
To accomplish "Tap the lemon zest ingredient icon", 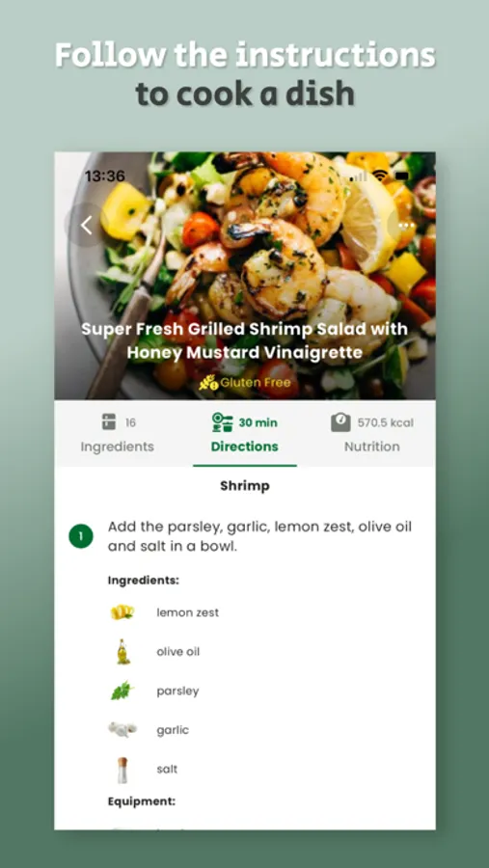I will coord(122,612).
